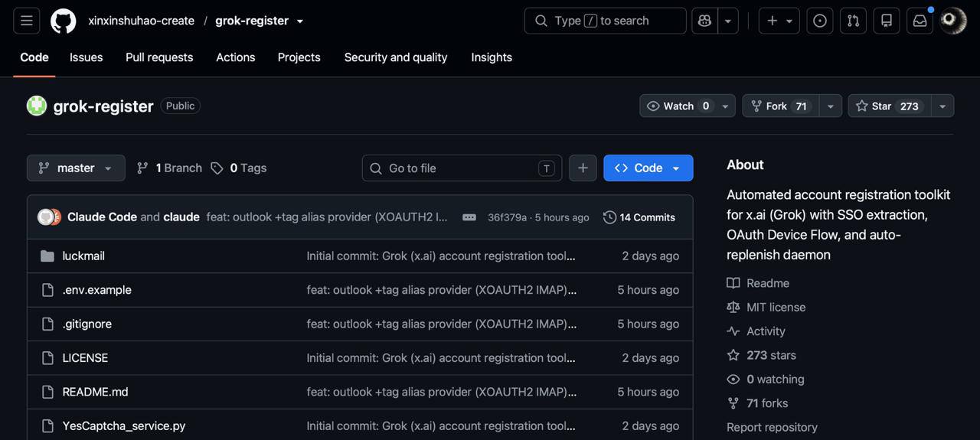View 0 watching link in About

[x=766, y=380]
